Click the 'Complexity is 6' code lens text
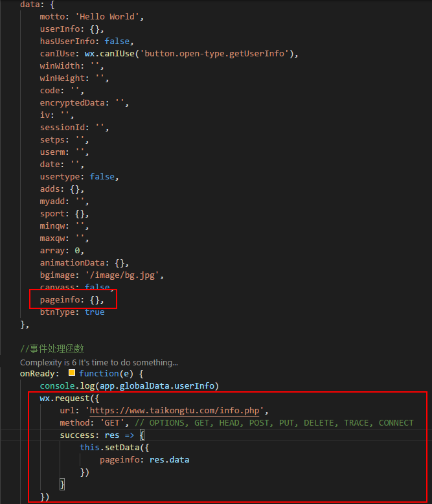 [x=98, y=363]
